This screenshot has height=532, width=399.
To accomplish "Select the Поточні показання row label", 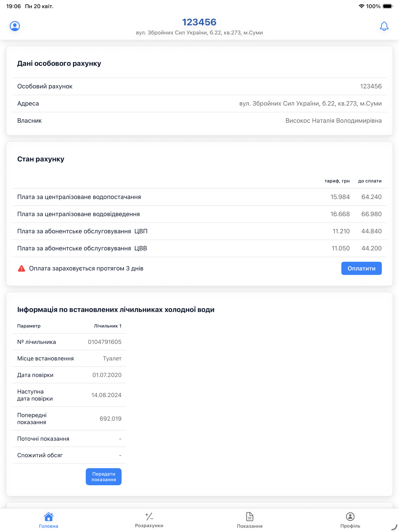I will 43,439.
